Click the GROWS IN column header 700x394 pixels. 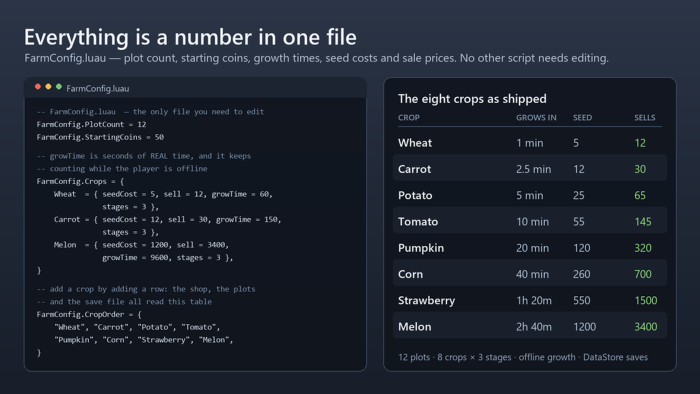[536, 117]
